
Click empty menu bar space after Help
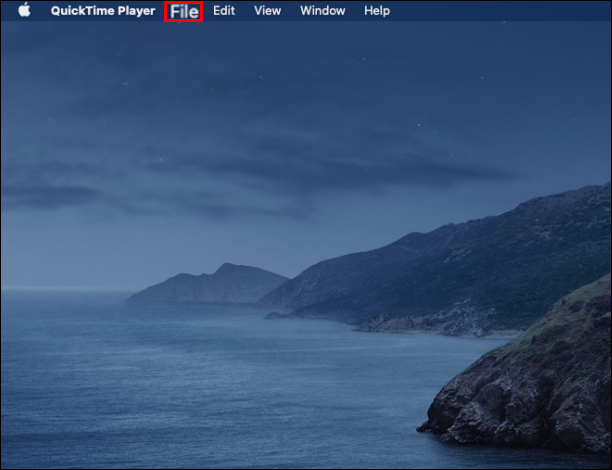coord(500,11)
